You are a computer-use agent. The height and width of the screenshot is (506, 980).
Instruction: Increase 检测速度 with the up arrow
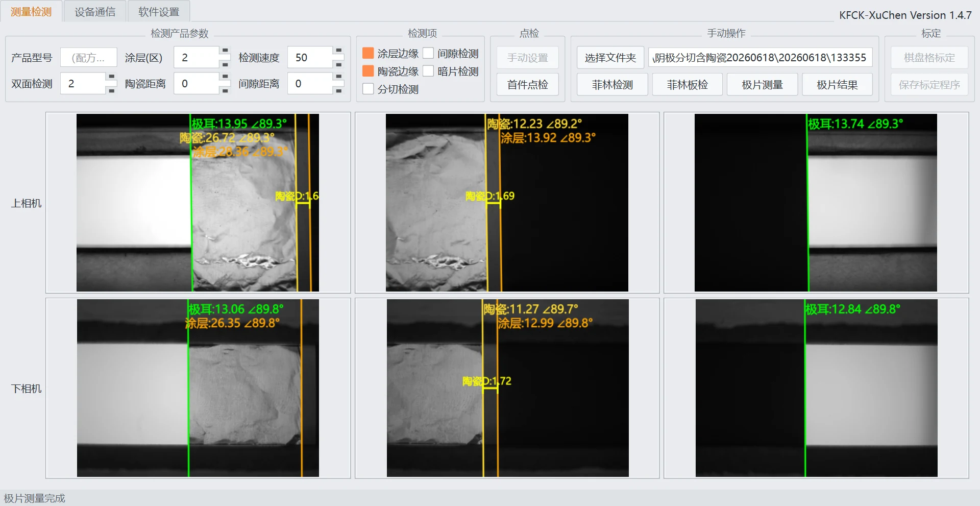coord(338,51)
